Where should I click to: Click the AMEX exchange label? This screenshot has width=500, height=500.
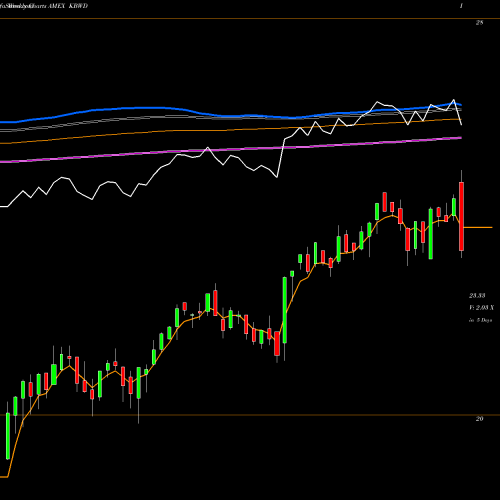[x=56, y=6]
